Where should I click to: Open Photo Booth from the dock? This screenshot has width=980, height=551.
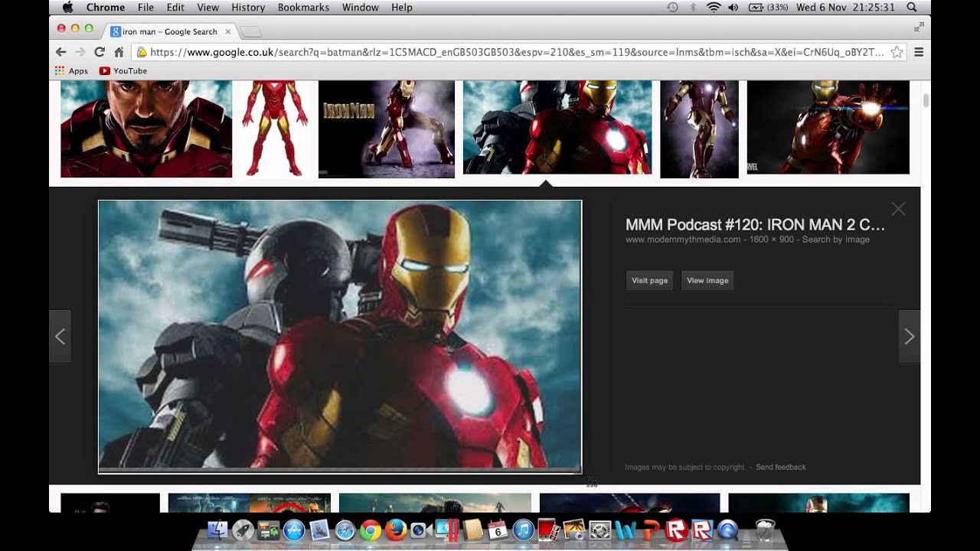click(548, 530)
